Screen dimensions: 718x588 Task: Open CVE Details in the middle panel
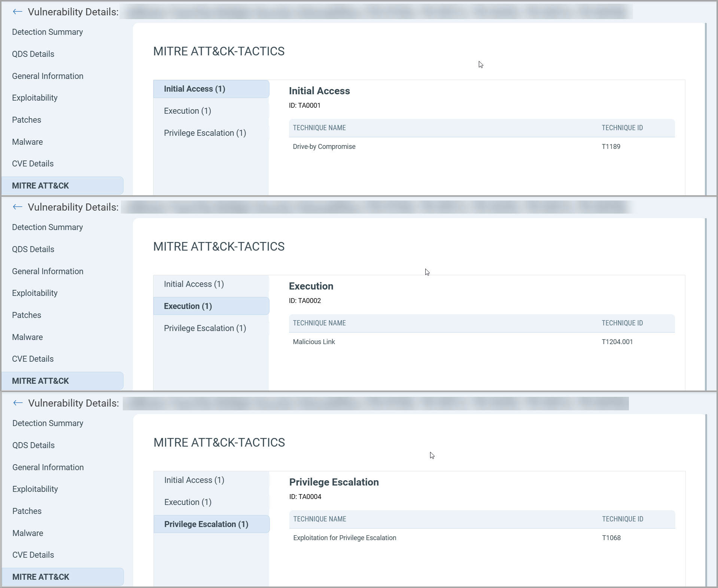click(x=33, y=359)
